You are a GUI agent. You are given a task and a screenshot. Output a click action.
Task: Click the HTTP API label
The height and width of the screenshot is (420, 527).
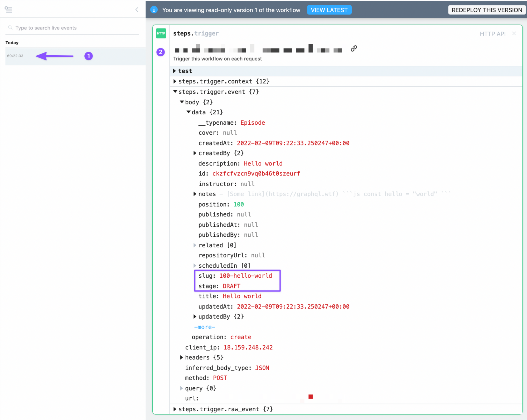492,34
